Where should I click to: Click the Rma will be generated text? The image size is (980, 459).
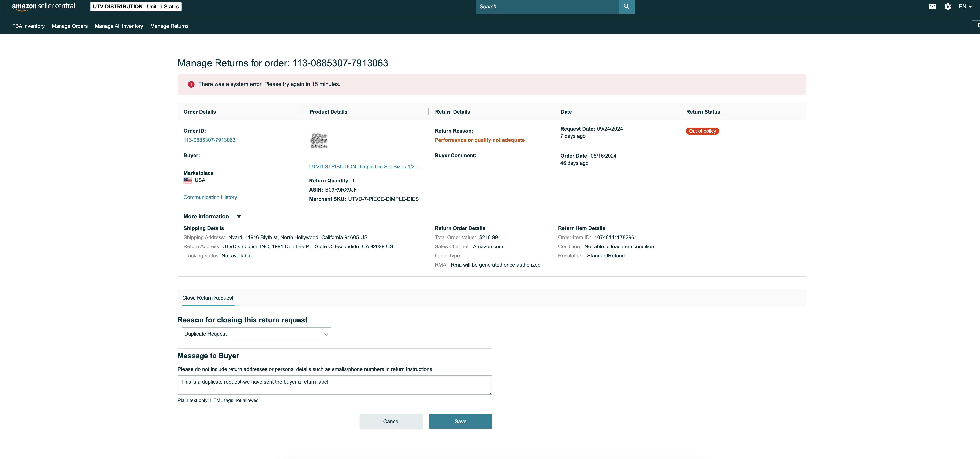[x=495, y=265]
